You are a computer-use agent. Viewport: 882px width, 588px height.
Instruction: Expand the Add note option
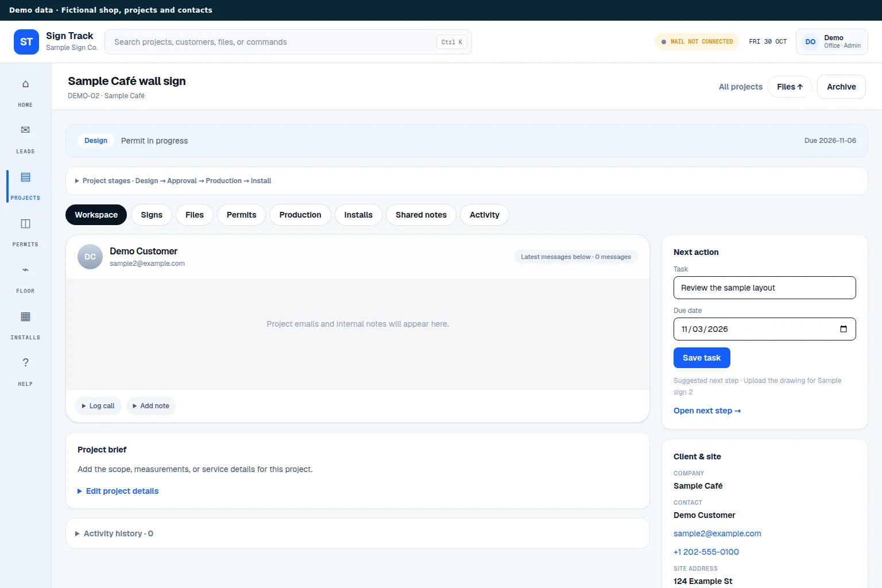click(x=151, y=406)
